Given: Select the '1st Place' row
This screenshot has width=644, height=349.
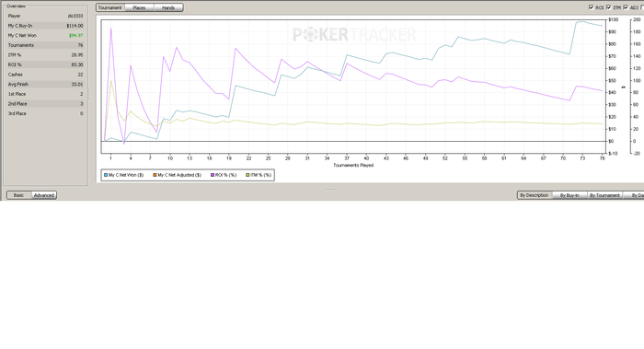Looking at the screenshot, I should 46,94.
